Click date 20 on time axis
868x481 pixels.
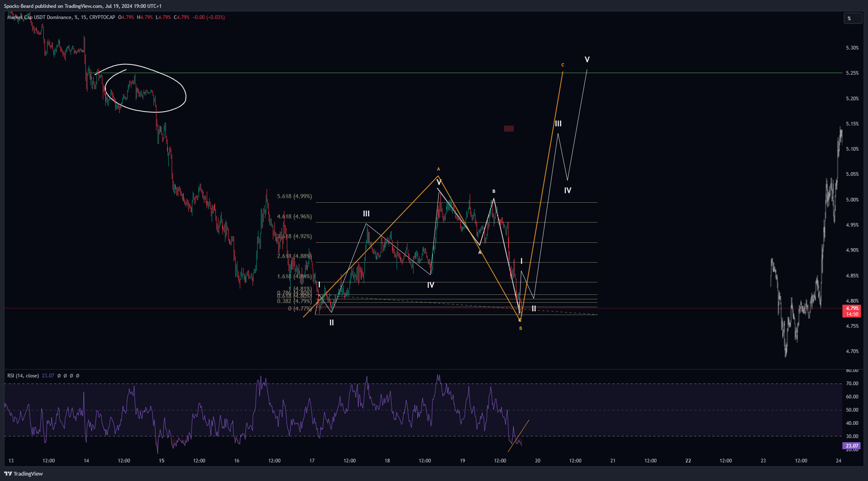537,461
